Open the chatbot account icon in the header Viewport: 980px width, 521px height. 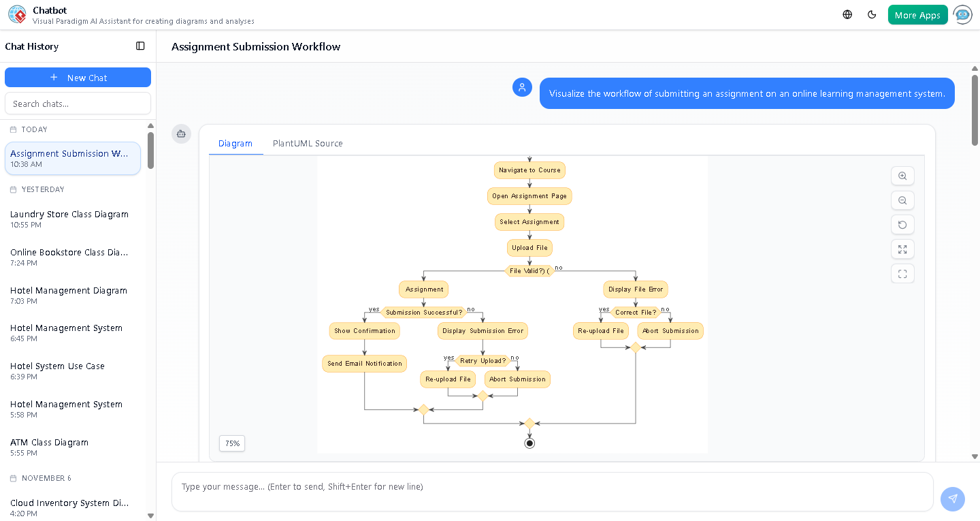[962, 14]
